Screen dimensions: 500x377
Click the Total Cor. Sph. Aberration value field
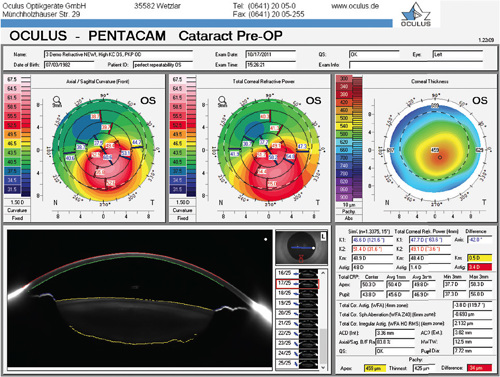pos(472,314)
